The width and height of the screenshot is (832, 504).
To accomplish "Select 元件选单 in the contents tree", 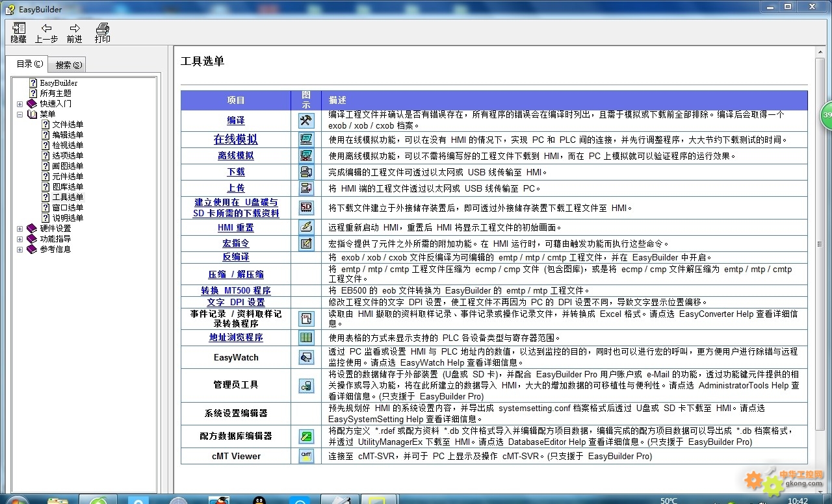I will pos(68,177).
